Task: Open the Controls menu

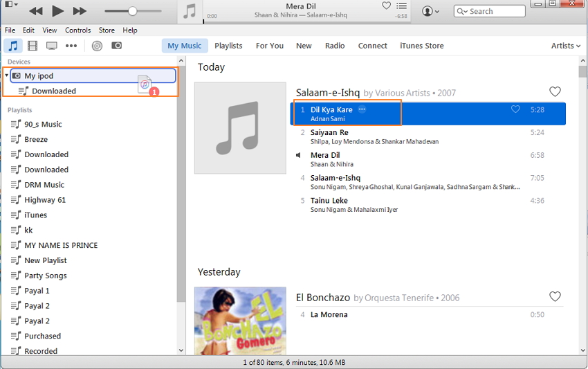Action: point(77,30)
